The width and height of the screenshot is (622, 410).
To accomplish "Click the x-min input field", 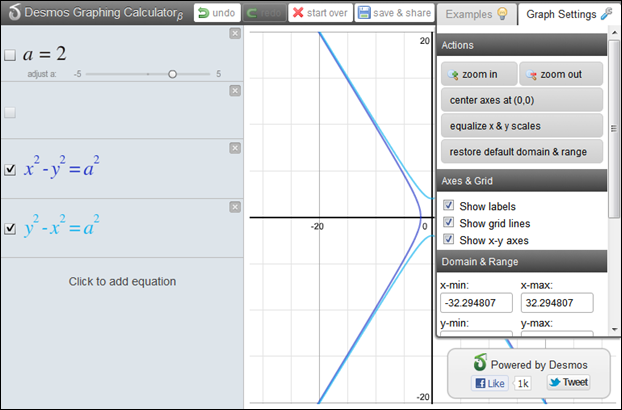I will click(x=476, y=303).
